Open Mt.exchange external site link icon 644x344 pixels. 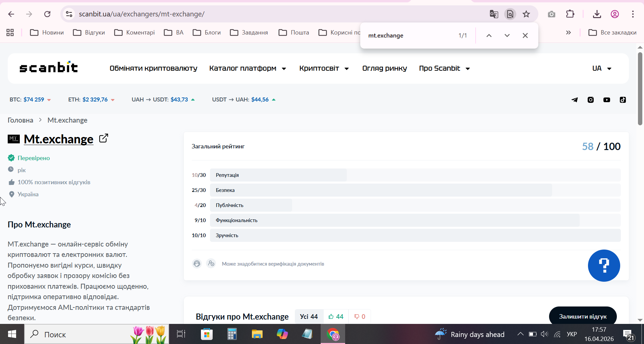pos(104,138)
